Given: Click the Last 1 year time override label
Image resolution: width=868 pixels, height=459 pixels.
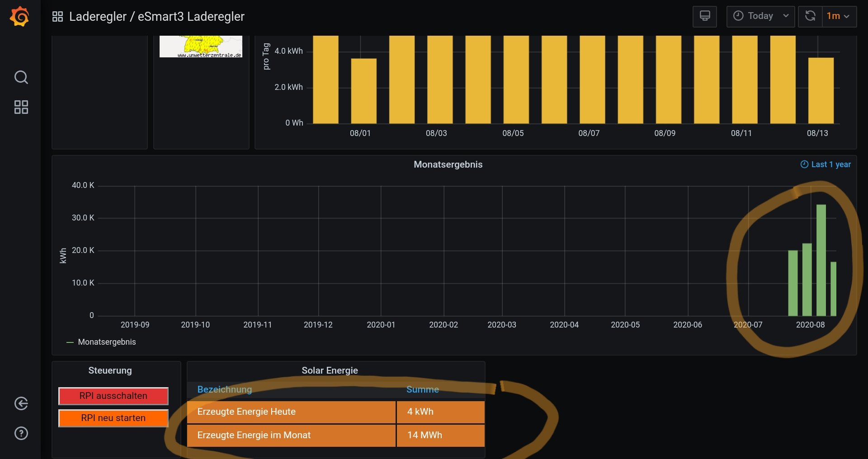Looking at the screenshot, I should click(826, 164).
